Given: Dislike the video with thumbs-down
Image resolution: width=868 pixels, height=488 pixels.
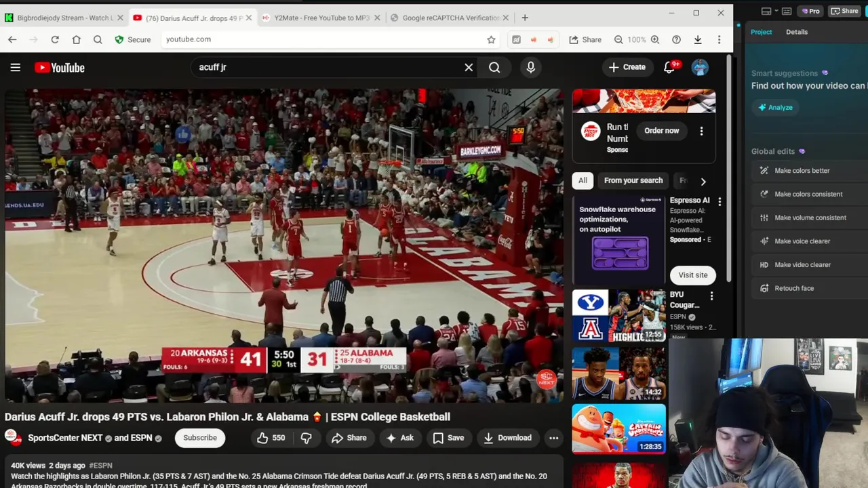Looking at the screenshot, I should point(306,438).
